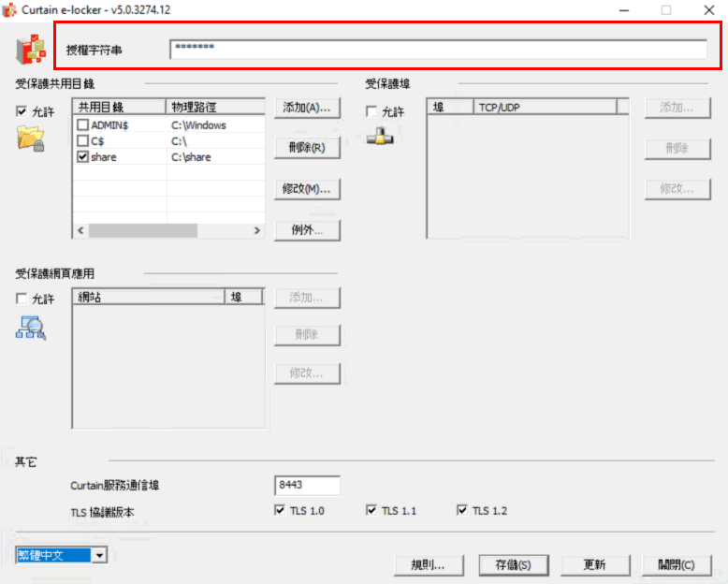Screen dimensions: 728x584
Task: Click the Curtain服務通信埠 8443 field
Action: coord(307,486)
